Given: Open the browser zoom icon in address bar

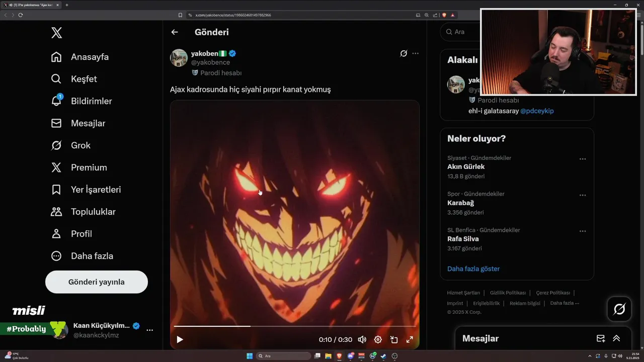Looking at the screenshot, I should pyautogui.click(x=427, y=15).
